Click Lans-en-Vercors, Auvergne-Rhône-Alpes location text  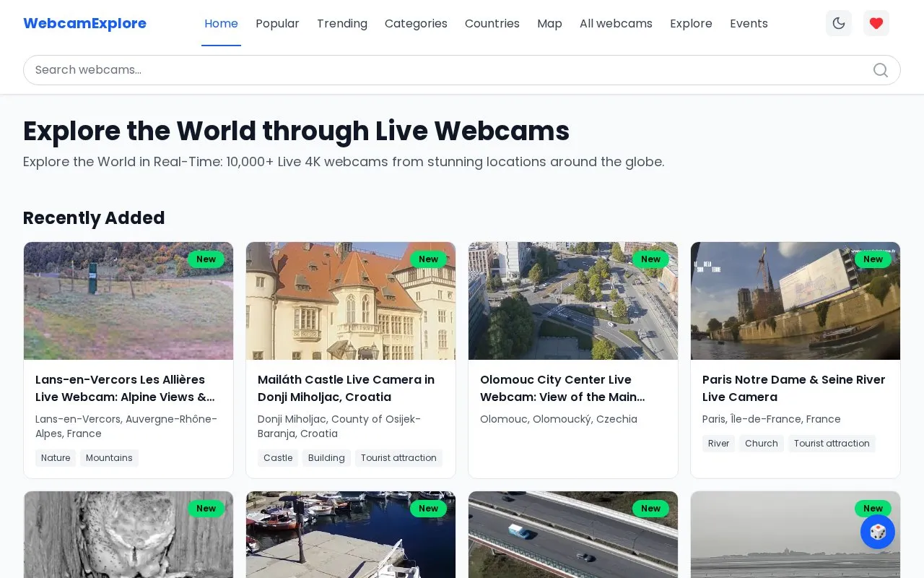pos(126,426)
